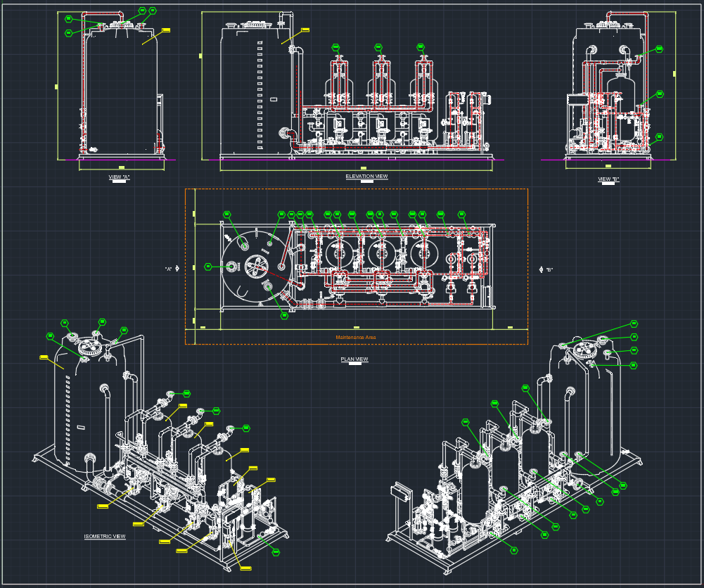This screenshot has height=588, width=704.
Task: Select the lowest green balloon in View B
Action: pos(659,137)
